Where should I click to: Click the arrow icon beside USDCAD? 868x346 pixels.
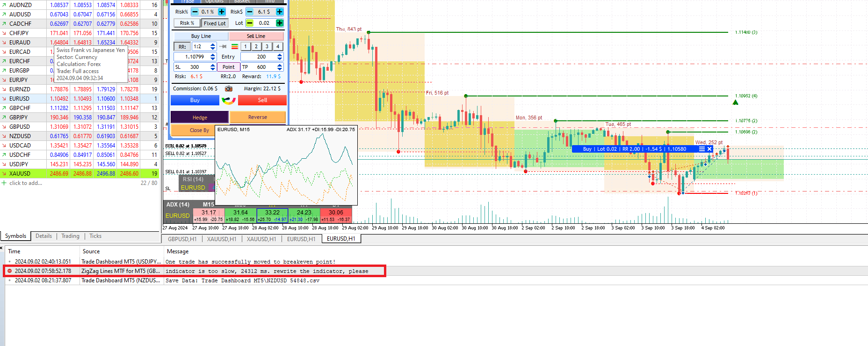point(4,146)
